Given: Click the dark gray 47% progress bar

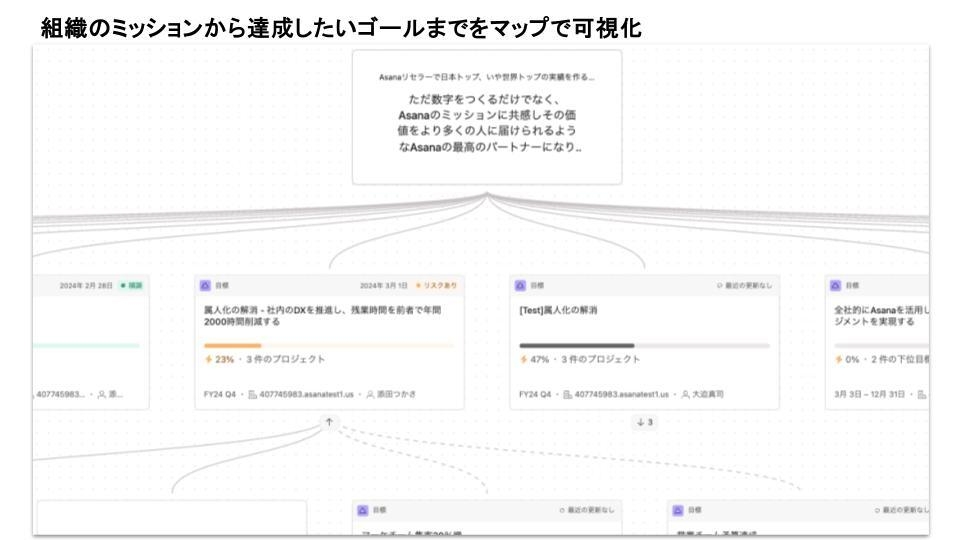Looking at the screenshot, I should click(576, 346).
